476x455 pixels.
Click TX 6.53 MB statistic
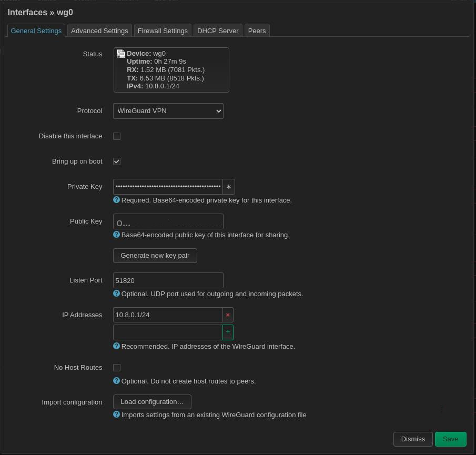(x=166, y=78)
